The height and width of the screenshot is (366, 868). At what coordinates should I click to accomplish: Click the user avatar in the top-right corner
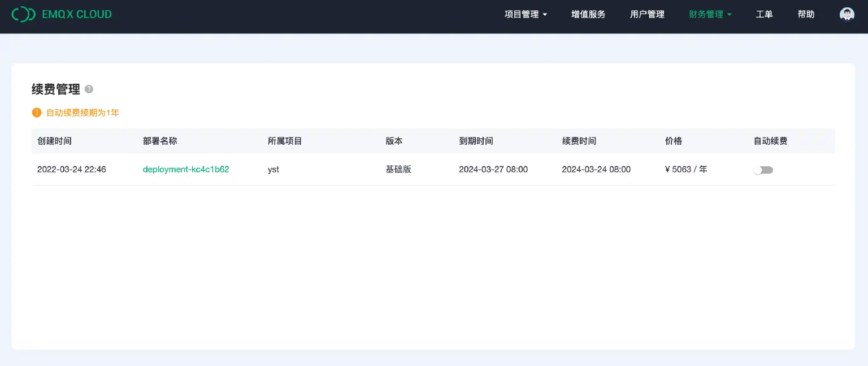coord(847,14)
